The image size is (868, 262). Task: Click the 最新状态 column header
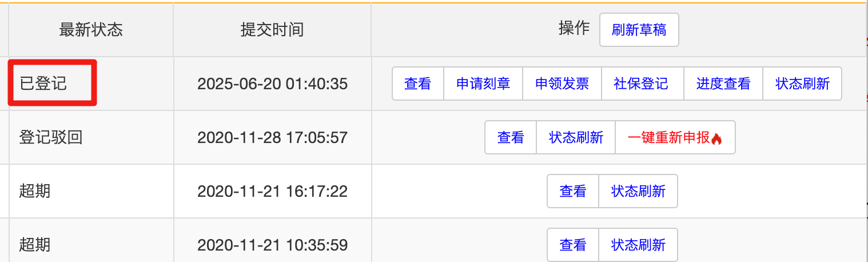(91, 30)
